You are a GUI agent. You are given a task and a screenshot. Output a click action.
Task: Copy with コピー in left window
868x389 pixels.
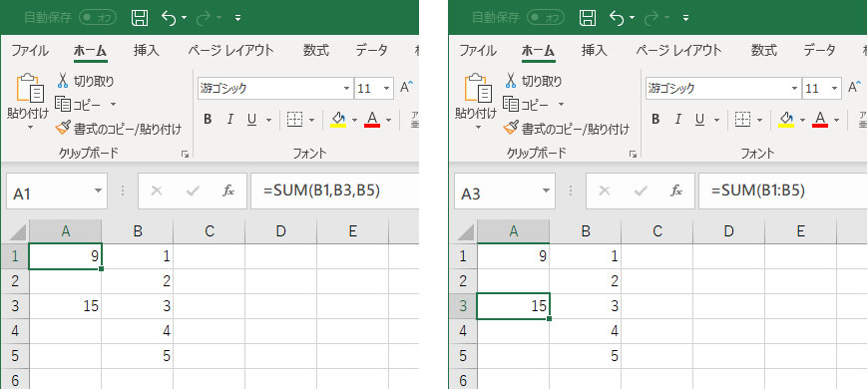pos(78,105)
